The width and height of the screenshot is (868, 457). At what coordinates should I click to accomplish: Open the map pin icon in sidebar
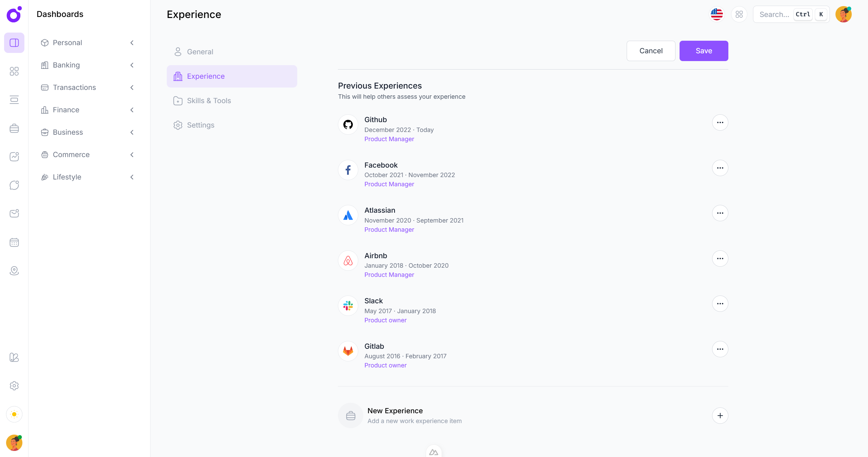14,271
